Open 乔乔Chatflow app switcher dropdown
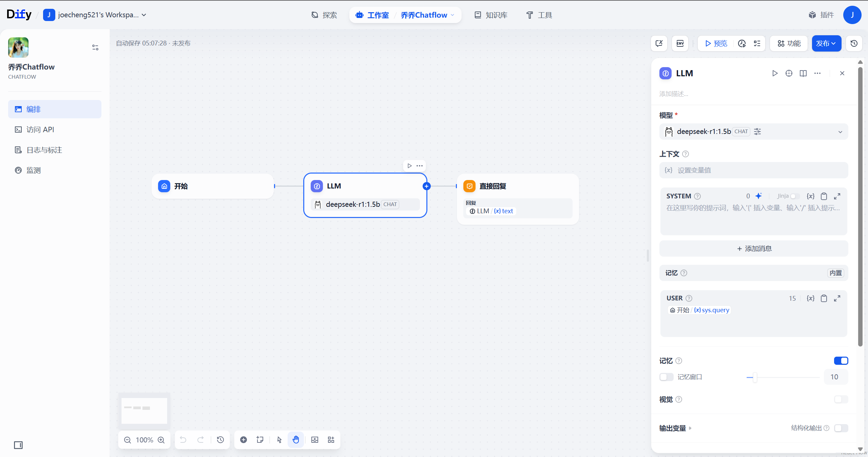 pyautogui.click(x=427, y=15)
